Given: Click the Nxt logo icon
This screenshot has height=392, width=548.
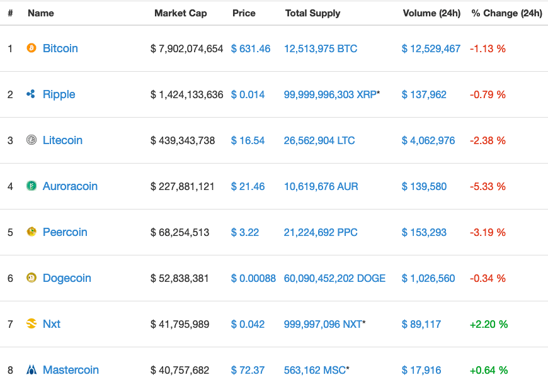Looking at the screenshot, I should [x=31, y=324].
